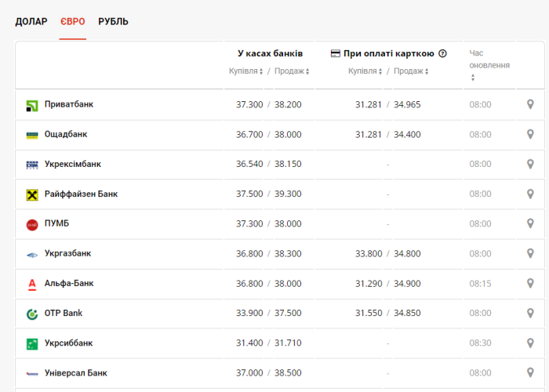
Task: Click the Райффайзен Банк logo icon
Action: (32, 194)
